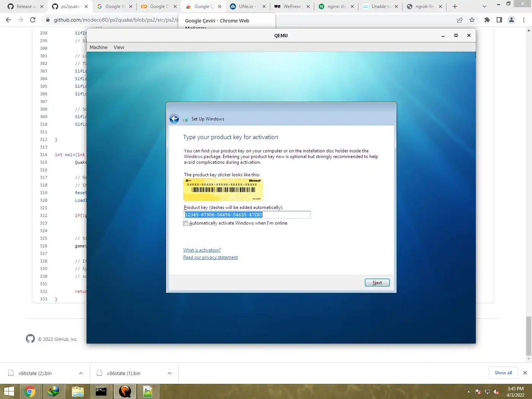Click the page vertical scrollbar thumb

[529, 336]
